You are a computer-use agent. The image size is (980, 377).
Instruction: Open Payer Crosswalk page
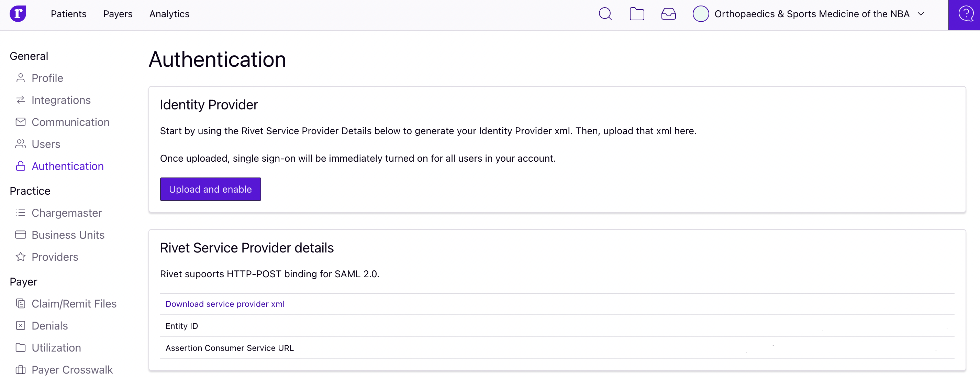[x=72, y=369]
